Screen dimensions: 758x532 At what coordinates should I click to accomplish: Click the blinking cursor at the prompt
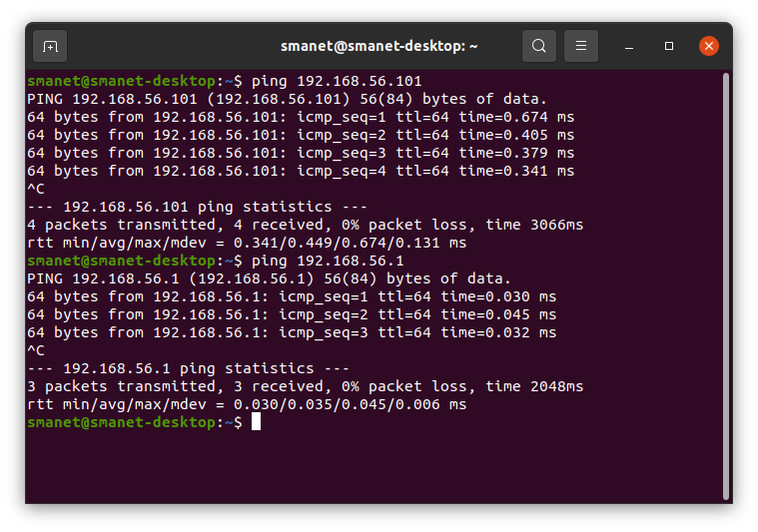(257, 422)
